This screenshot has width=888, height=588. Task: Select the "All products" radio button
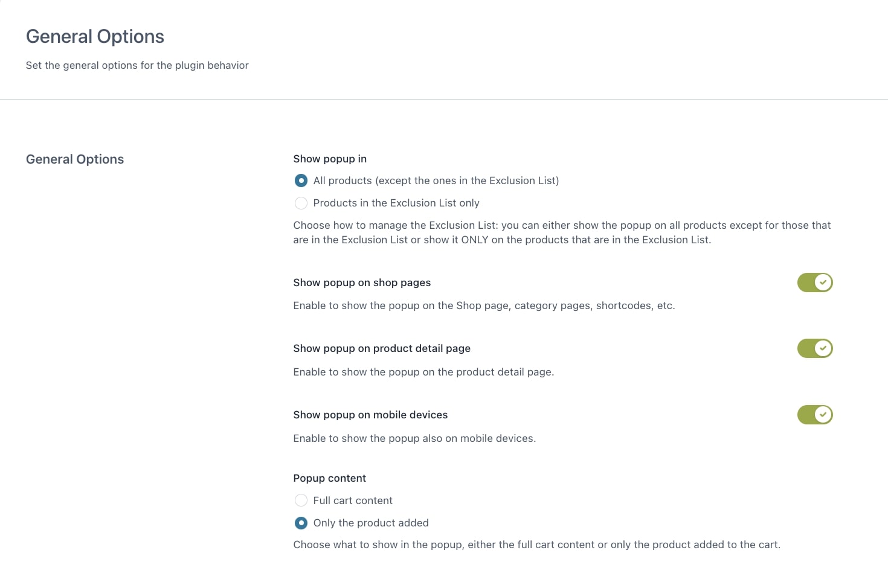pos(301,181)
